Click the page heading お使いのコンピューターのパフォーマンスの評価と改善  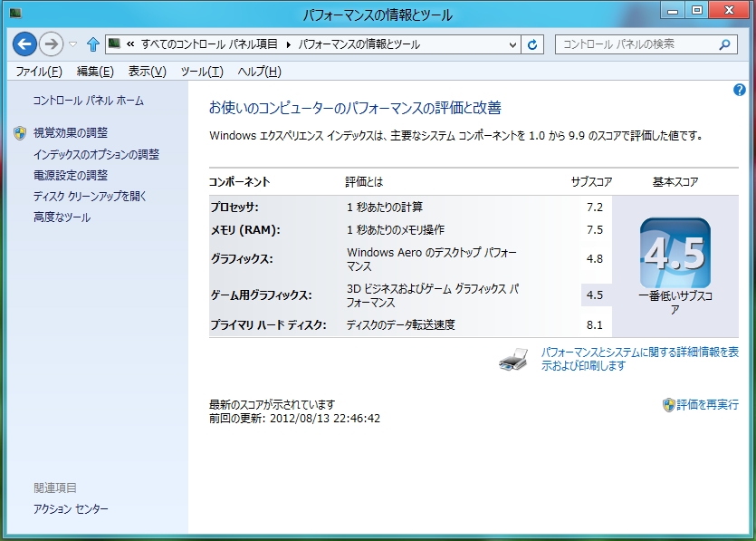point(355,108)
